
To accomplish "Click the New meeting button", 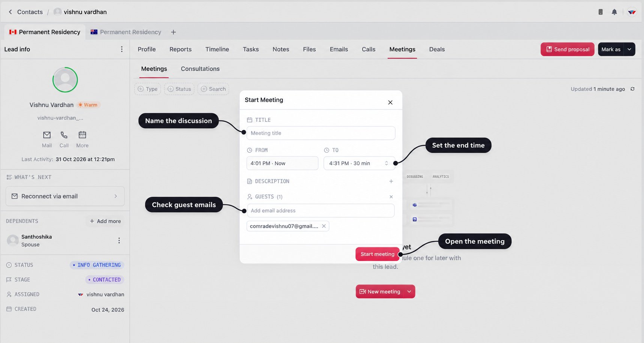I will click(x=380, y=292).
